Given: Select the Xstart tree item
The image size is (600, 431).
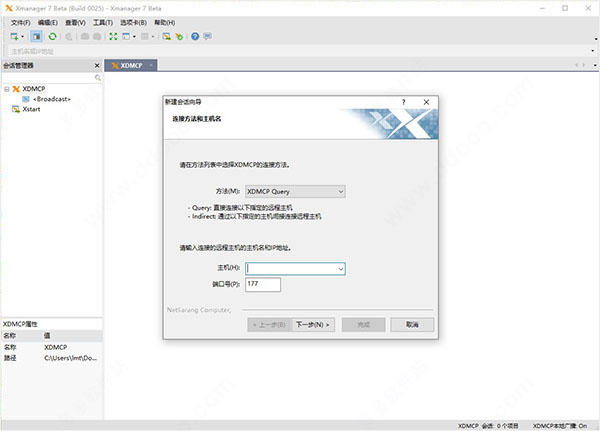Looking at the screenshot, I should click(26, 109).
